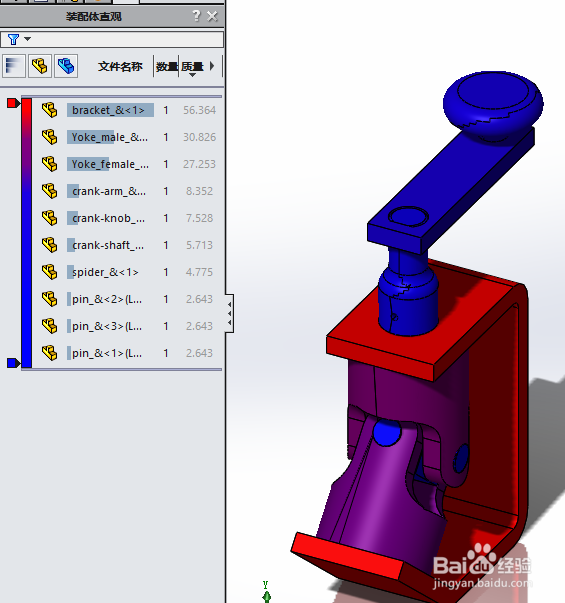Select the Yoke_female_ row

click(x=127, y=164)
